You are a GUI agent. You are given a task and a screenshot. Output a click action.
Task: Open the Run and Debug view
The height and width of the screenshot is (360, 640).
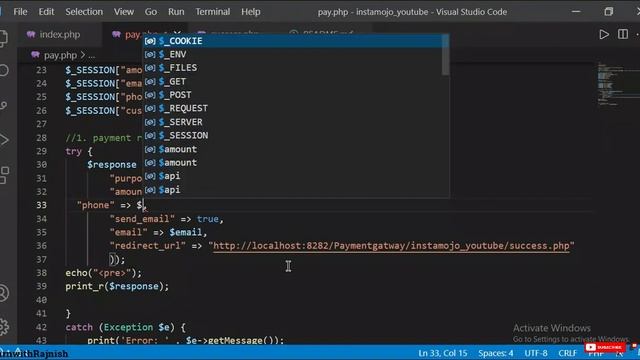3,140
